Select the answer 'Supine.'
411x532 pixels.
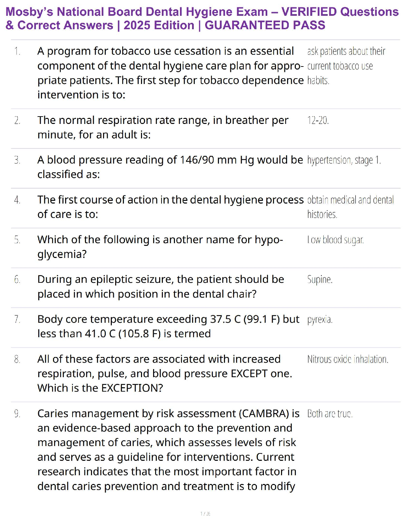click(320, 279)
